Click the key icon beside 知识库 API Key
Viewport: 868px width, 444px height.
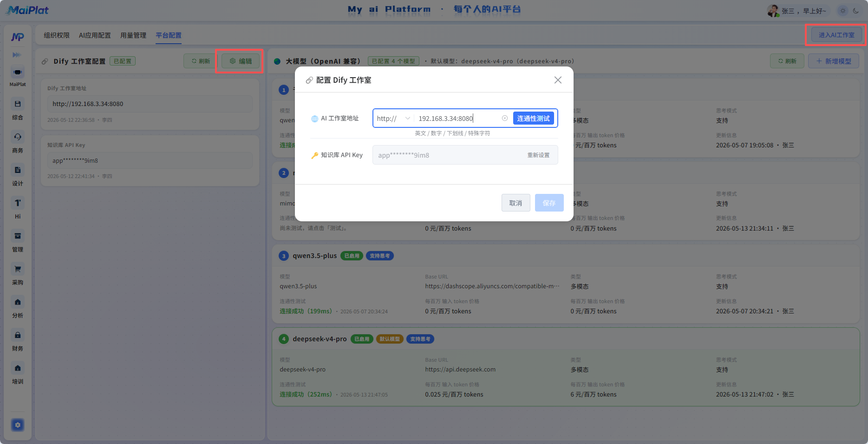315,155
